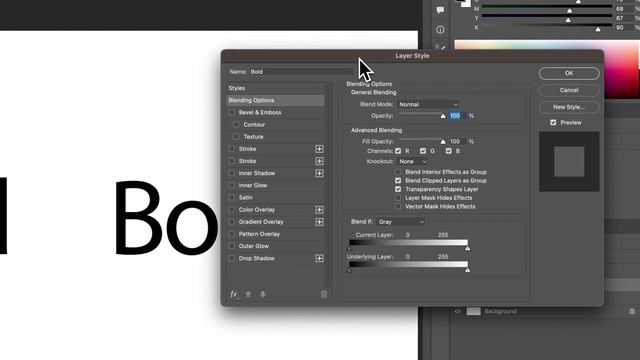Click the lock icon on Background layer
The image size is (640, 360).
(x=632, y=311)
